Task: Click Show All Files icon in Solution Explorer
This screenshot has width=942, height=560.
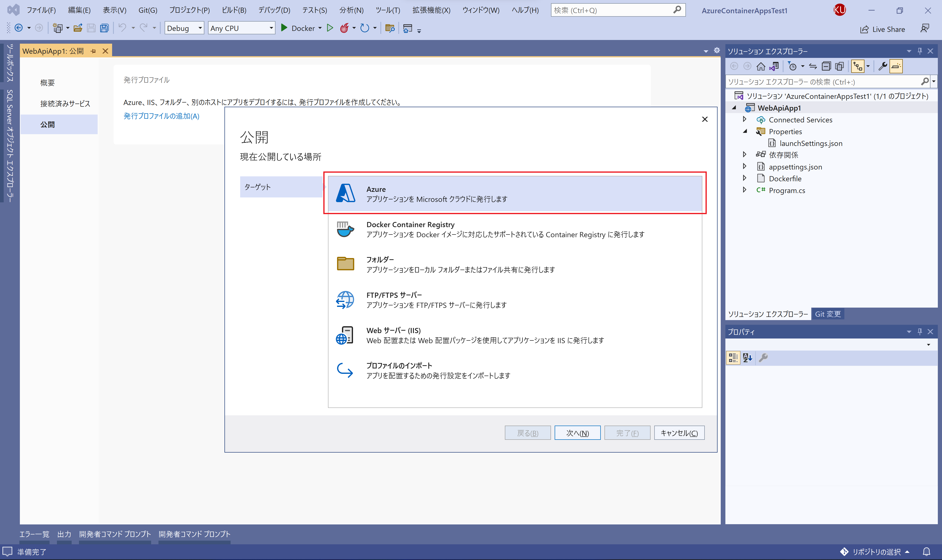Action: coord(839,66)
